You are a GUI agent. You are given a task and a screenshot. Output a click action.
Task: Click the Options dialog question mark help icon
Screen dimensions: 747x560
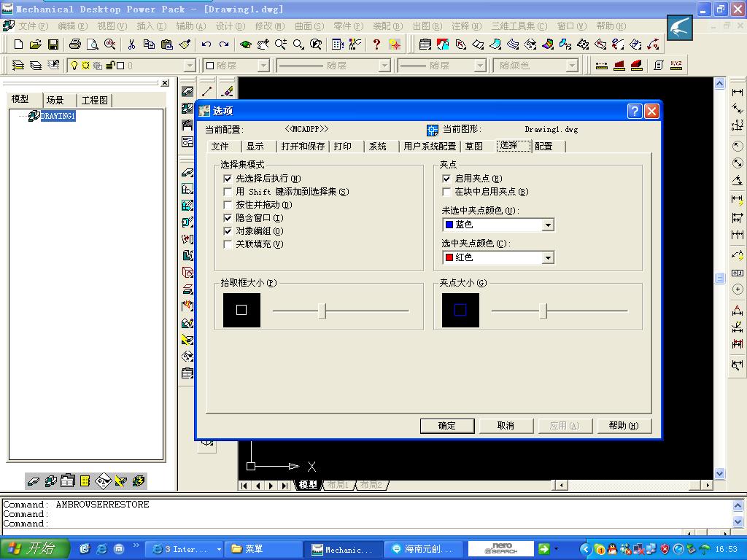point(635,111)
